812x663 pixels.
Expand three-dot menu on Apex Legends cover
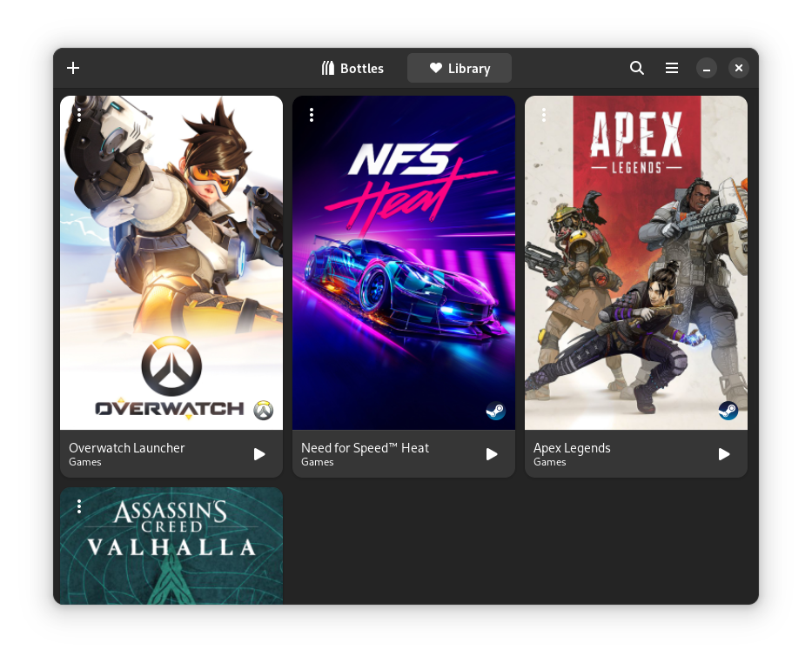(x=544, y=115)
